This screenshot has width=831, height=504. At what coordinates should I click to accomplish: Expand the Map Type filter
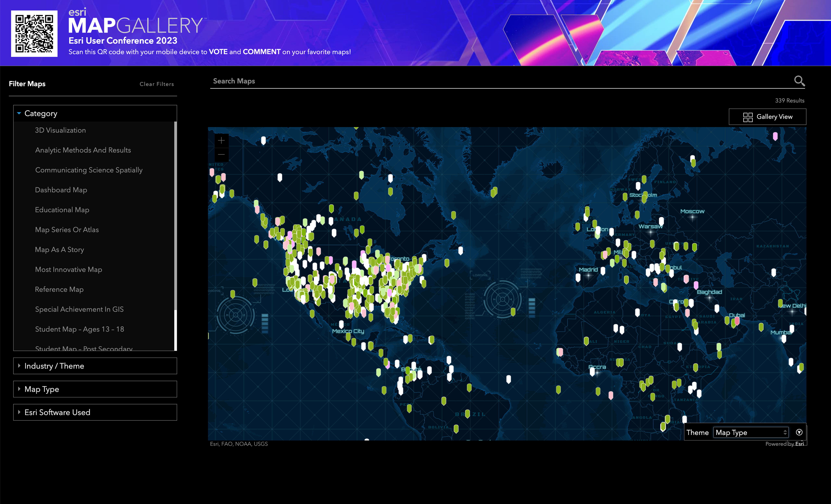pyautogui.click(x=95, y=389)
